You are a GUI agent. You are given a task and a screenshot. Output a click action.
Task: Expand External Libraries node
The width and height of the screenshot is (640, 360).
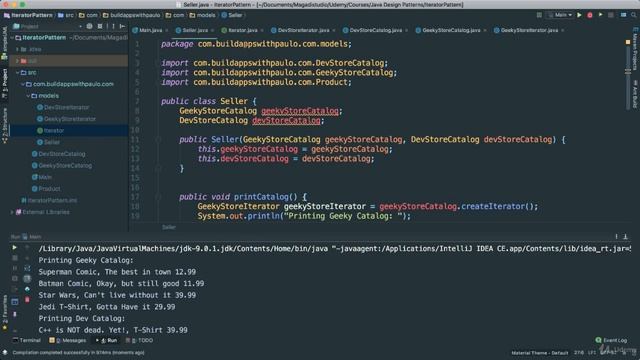[12, 212]
